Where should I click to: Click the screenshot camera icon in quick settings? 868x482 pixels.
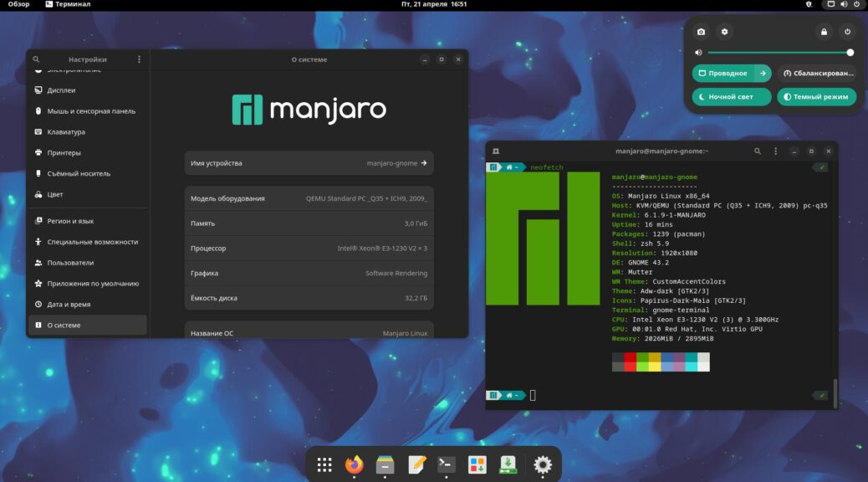pyautogui.click(x=701, y=32)
